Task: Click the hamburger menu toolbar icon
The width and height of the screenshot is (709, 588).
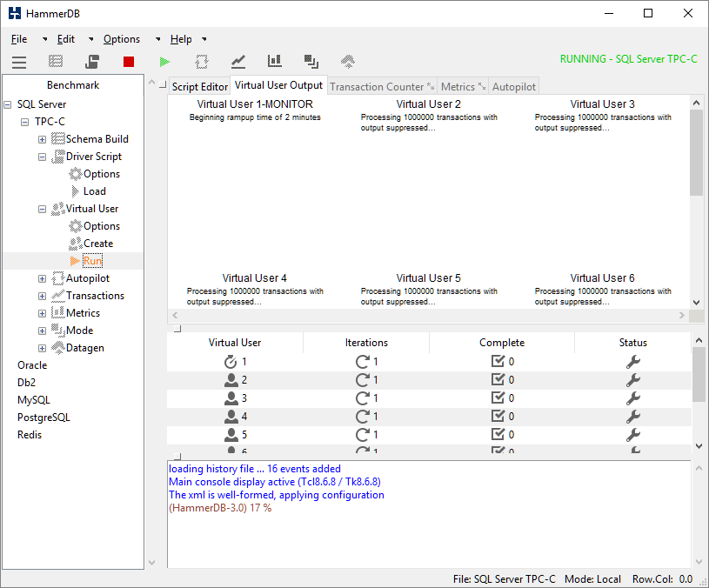Action: (19, 62)
